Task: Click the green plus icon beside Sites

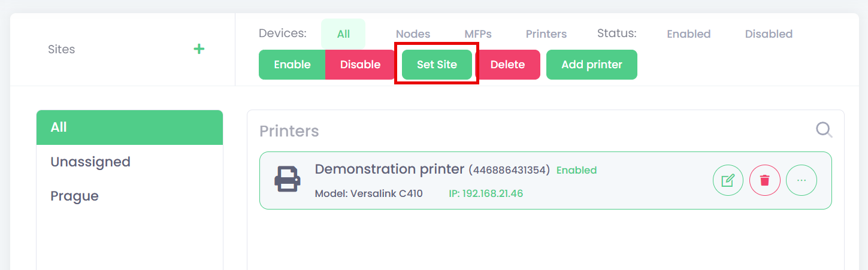Action: pos(199,49)
